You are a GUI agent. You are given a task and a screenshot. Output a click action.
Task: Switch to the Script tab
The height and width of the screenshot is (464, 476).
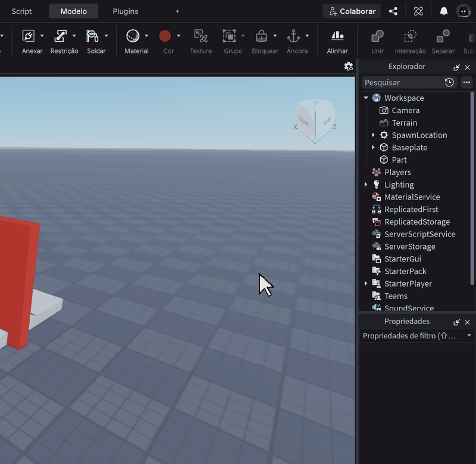[21, 11]
